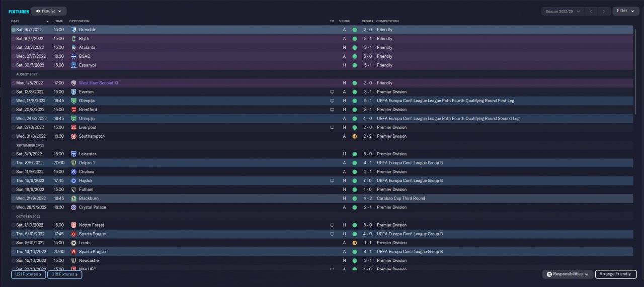This screenshot has height=287, width=644.
Task: Click the Grenoble club badge icon
Action: tap(74, 30)
